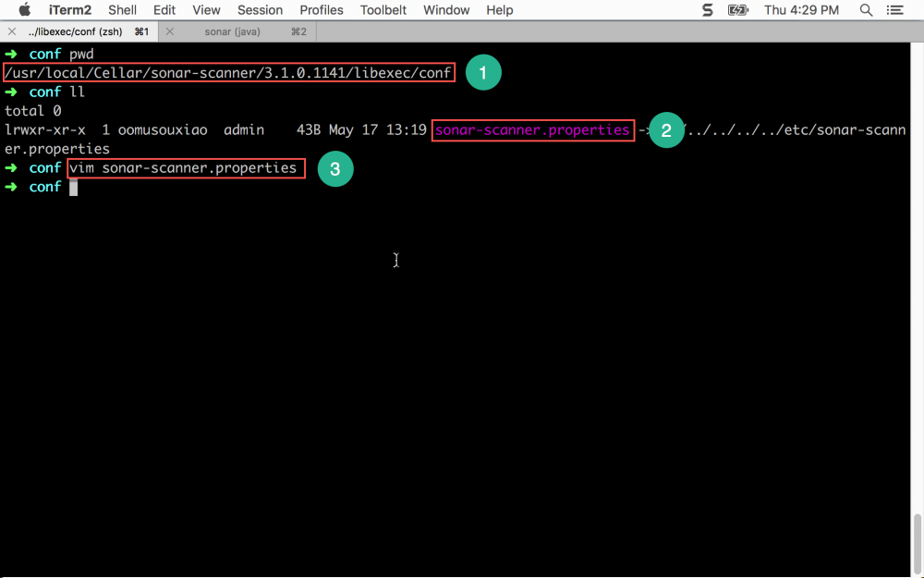924x578 pixels.
Task: Click the terminal cursor at the last prompt
Action: [x=73, y=187]
